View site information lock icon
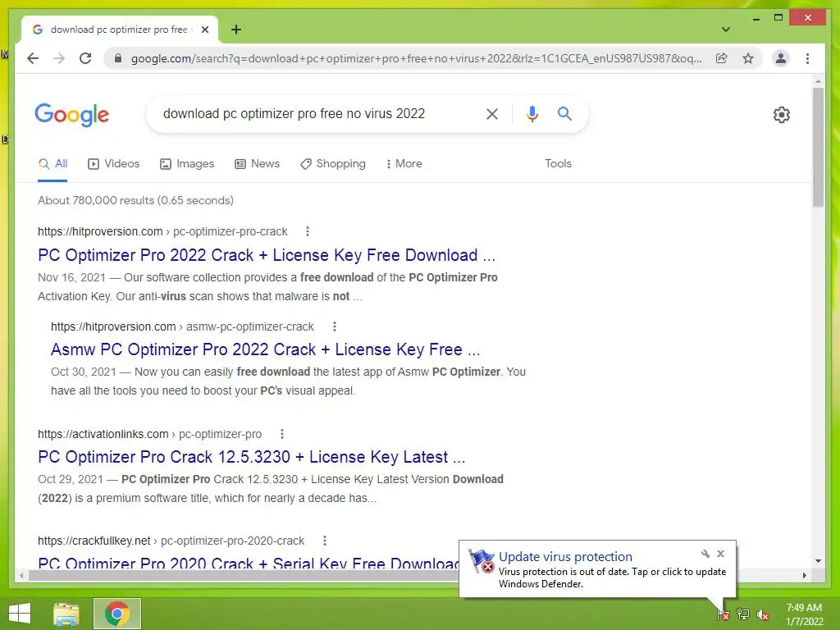The image size is (840, 630). 118,58
